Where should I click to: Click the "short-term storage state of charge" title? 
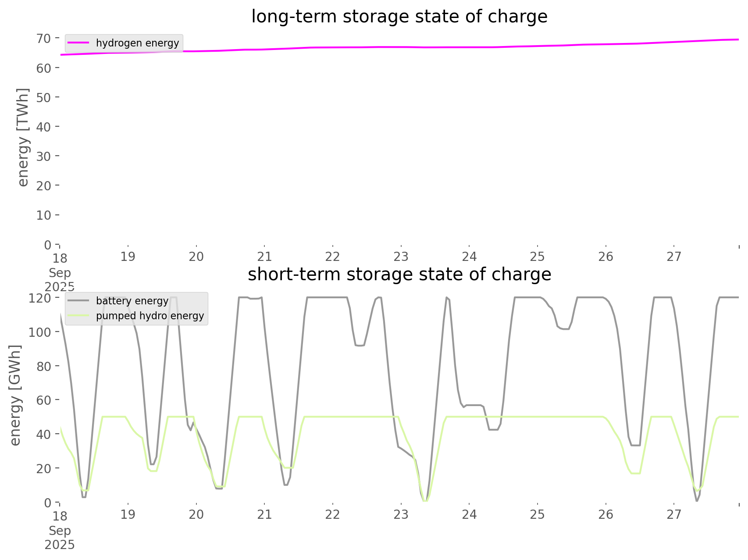coord(399,275)
